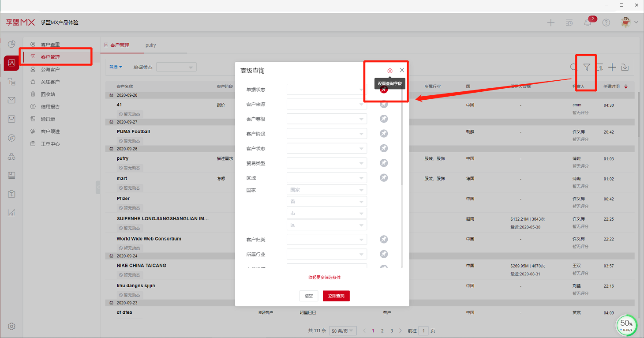Click the 收起更多筛选条件 link
This screenshot has height=338, width=644.
(x=324, y=278)
